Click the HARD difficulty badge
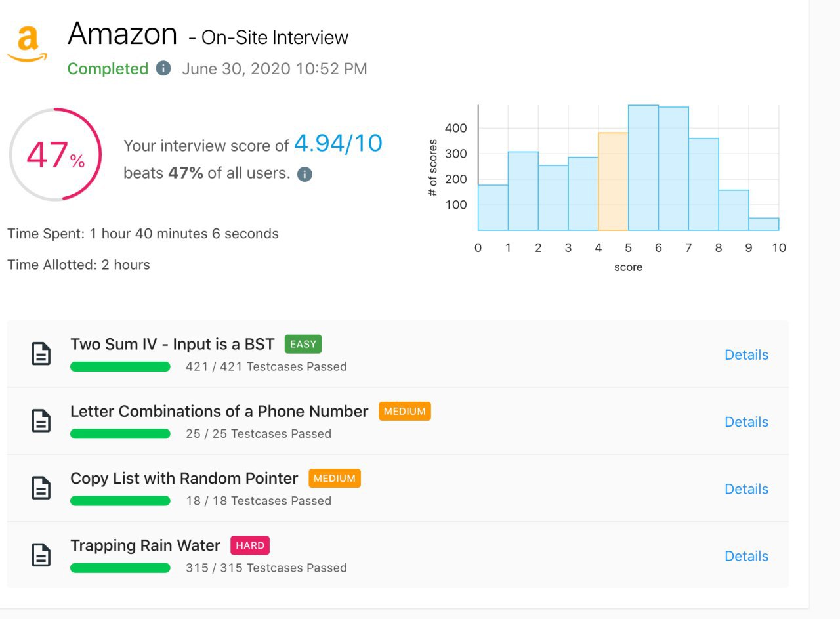Screen dimensions: 840x619 click(x=250, y=545)
